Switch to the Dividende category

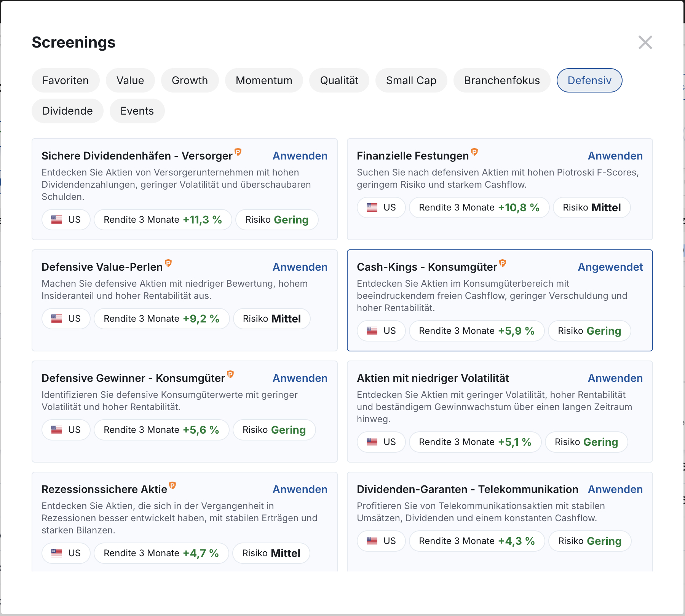pyautogui.click(x=67, y=111)
